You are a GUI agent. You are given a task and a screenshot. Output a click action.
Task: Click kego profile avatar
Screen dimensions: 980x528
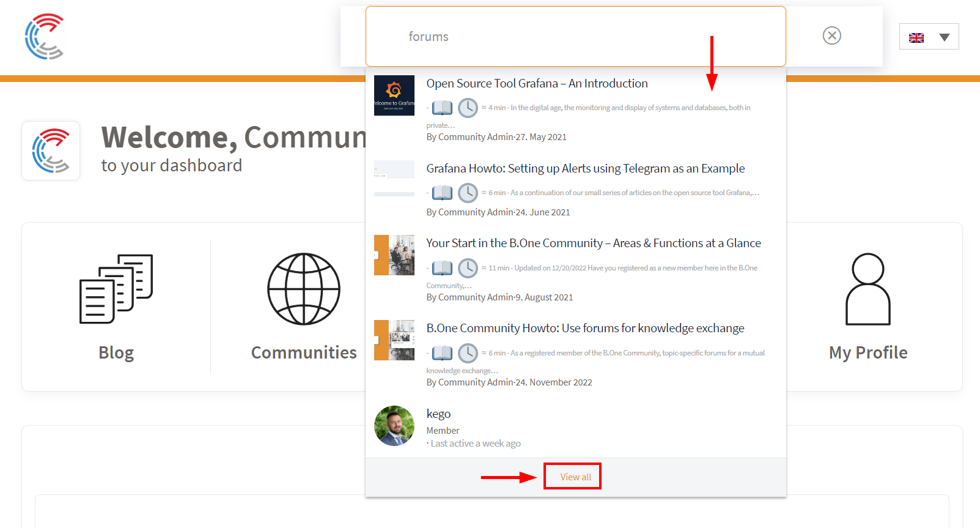[x=394, y=426]
